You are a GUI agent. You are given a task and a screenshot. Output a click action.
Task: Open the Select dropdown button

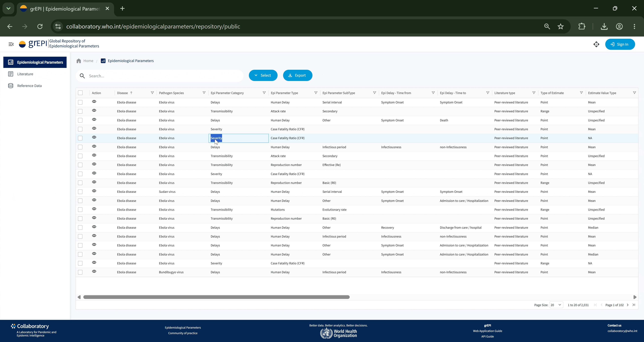(x=263, y=75)
